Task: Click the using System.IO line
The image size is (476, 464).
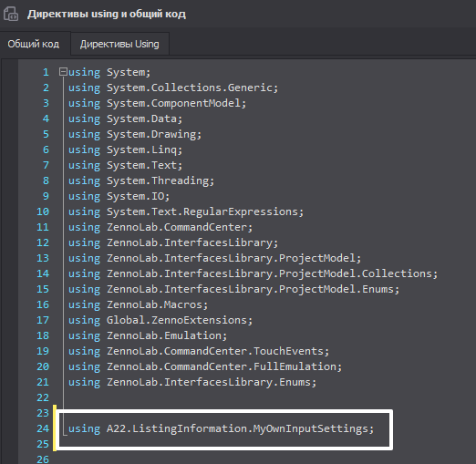Action: tap(119, 196)
